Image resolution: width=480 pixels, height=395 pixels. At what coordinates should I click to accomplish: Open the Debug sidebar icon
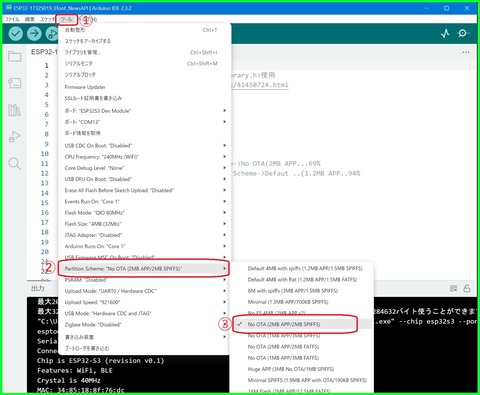click(15, 136)
